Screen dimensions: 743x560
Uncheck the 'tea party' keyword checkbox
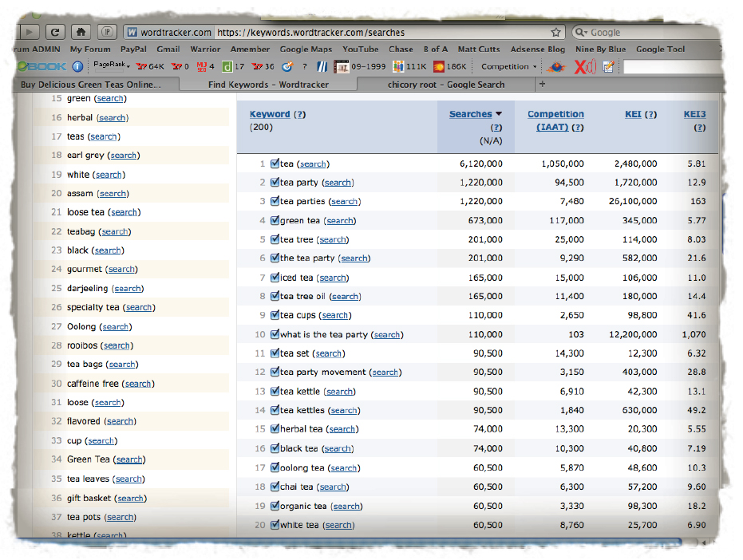click(x=275, y=183)
